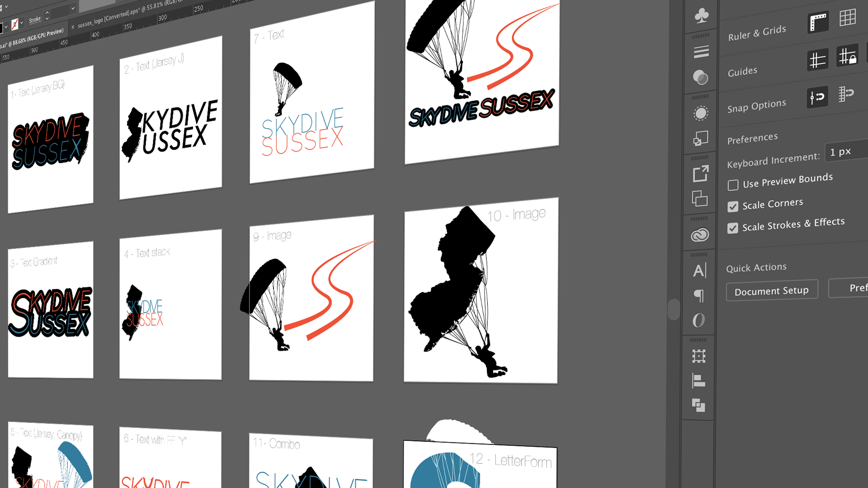Viewport: 868px width, 488px height.
Task: Open the Asset Export panel icon
Action: 700,174
